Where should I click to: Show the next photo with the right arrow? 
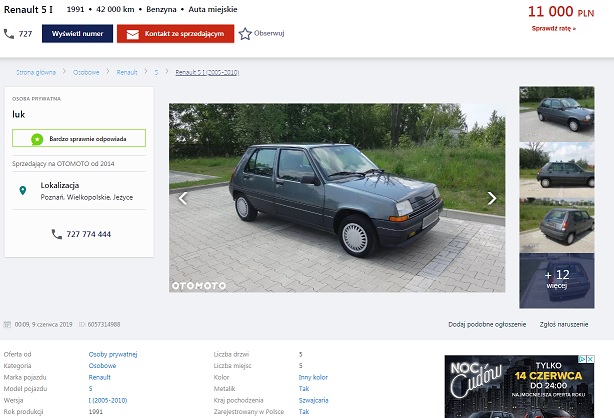click(492, 198)
